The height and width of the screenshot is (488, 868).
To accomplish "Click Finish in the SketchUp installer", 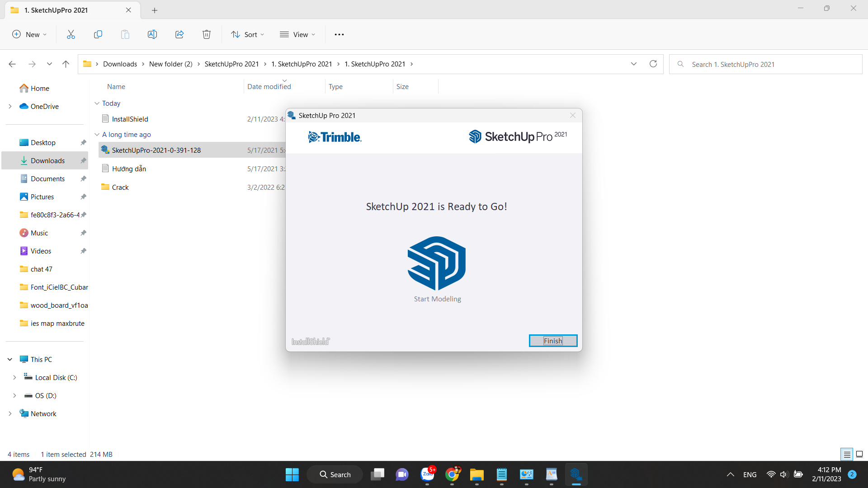I will (x=553, y=341).
